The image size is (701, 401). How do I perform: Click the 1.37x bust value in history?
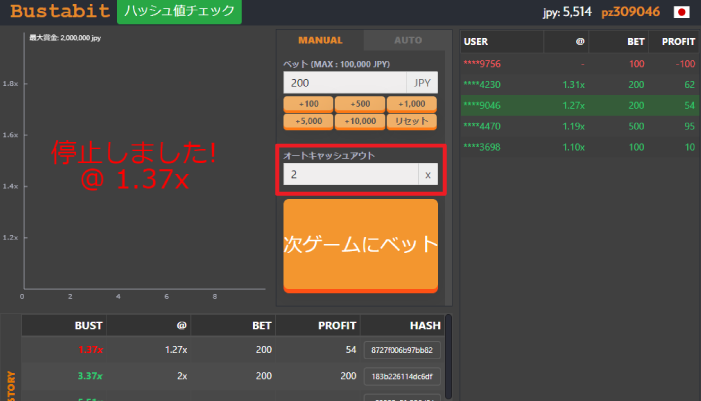90,350
